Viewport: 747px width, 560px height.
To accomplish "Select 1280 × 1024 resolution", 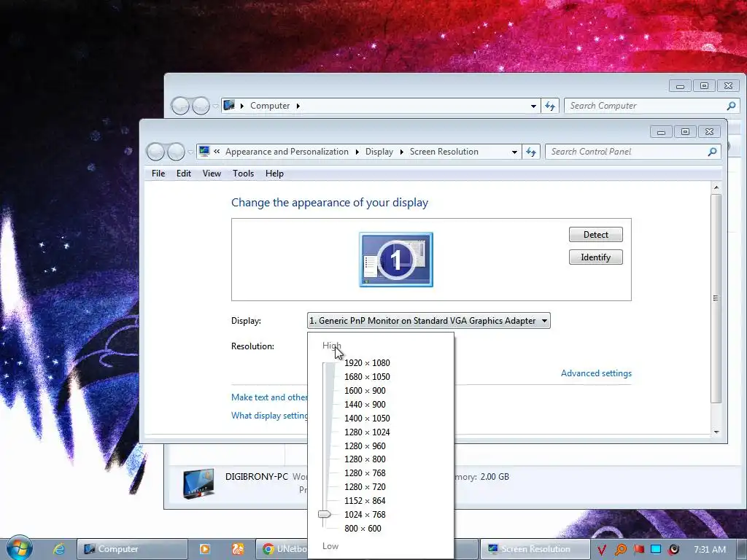I will [x=367, y=432].
